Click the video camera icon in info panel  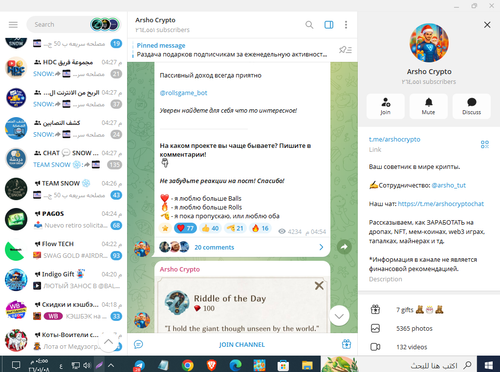click(x=375, y=347)
